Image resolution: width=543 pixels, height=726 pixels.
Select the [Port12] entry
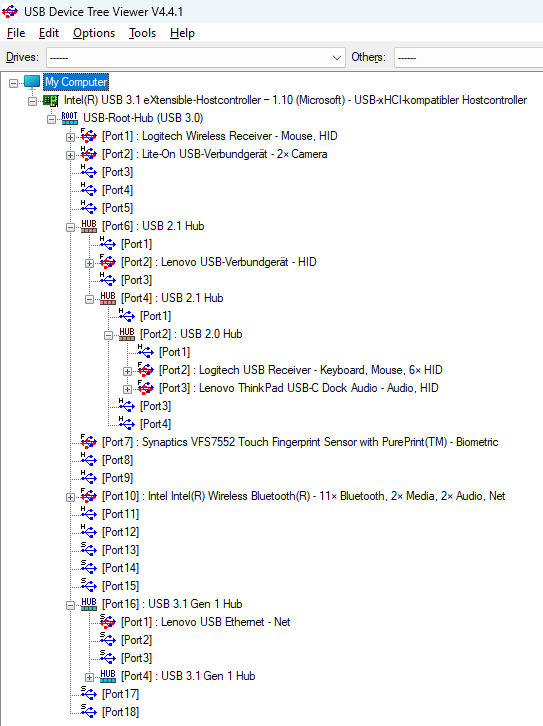click(120, 532)
